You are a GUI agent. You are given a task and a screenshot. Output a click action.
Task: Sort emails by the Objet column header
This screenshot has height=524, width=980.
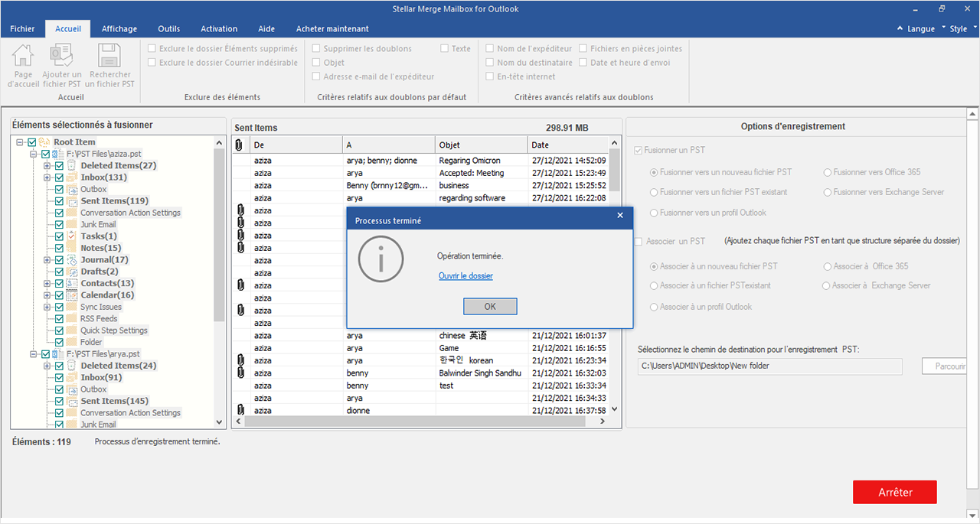481,145
